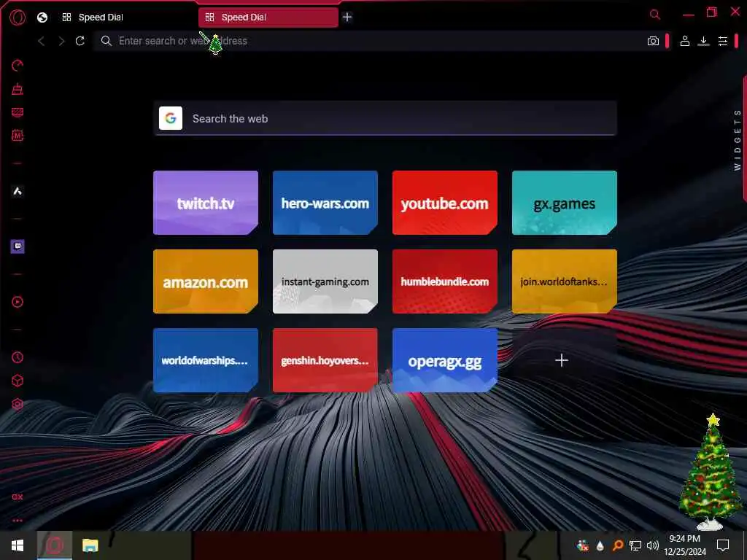Open the volume speaker tray icon

point(653,545)
